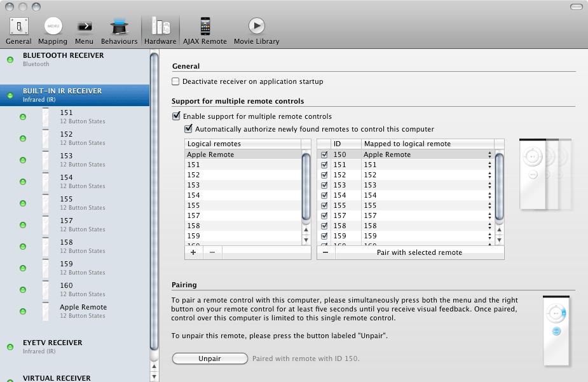Click Pair with selected remote button

coord(419,252)
